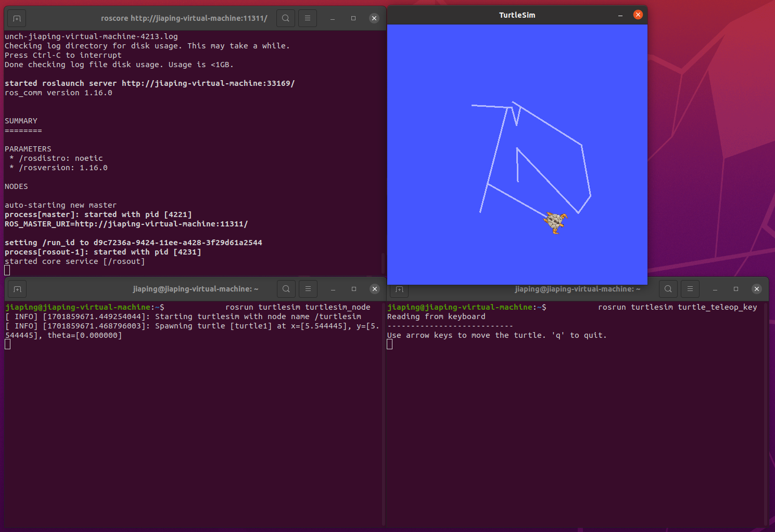Click 'rosrun turtlesim turtle_teleop_key' command text

tap(678, 307)
